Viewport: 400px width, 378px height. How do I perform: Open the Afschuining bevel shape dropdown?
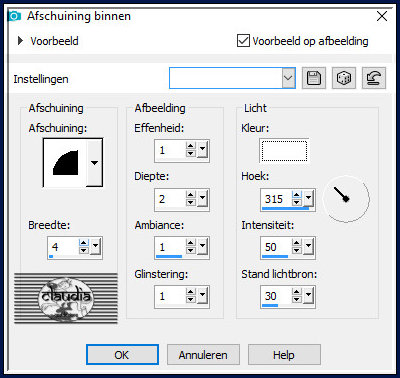pos(95,163)
